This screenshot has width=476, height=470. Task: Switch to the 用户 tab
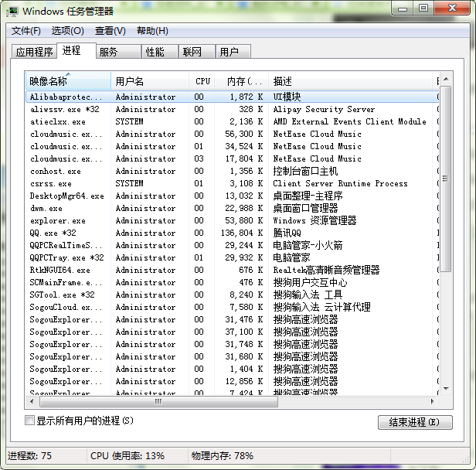[229, 52]
